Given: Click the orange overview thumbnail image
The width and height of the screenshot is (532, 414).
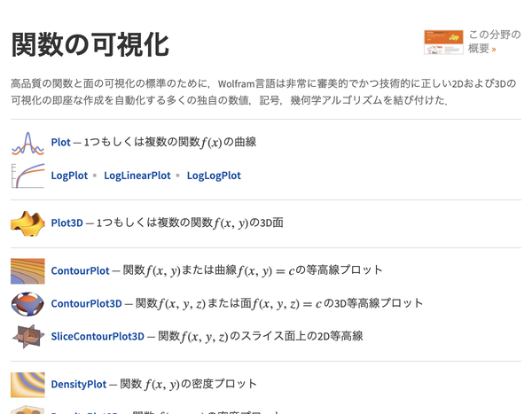Looking at the screenshot, I should [443, 43].
